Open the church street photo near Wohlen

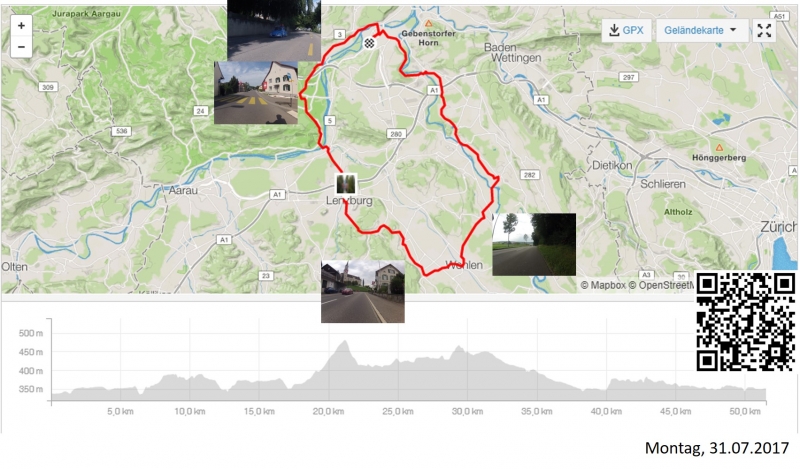363,291
